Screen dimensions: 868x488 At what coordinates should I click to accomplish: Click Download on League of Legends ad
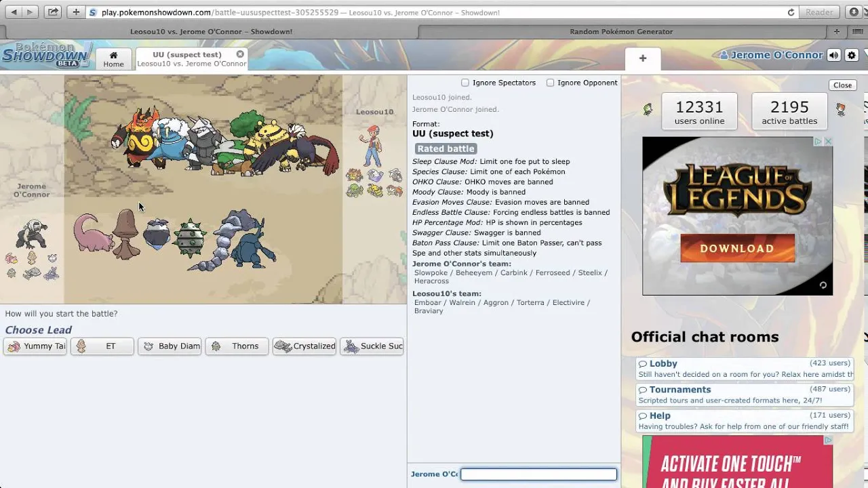tap(737, 248)
